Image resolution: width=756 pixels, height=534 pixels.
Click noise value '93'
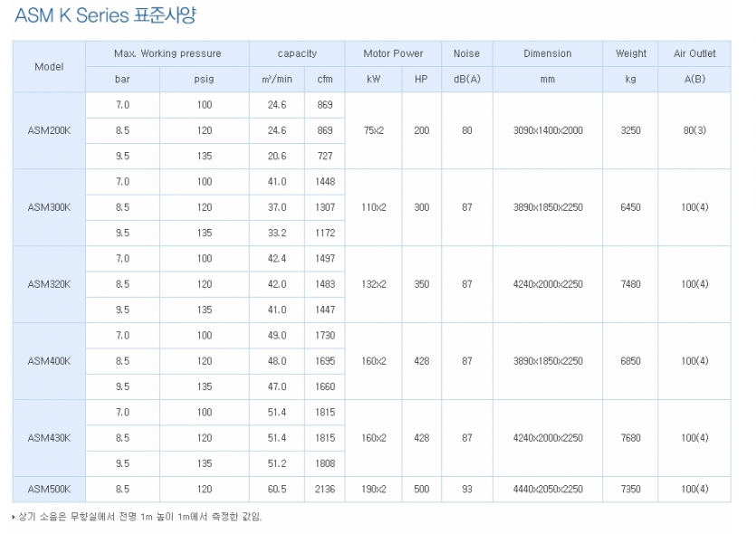tap(466, 489)
